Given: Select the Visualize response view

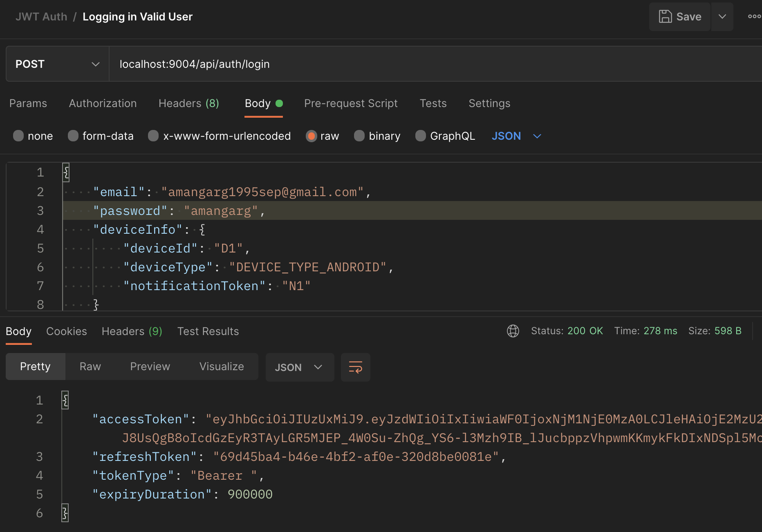Looking at the screenshot, I should click(222, 367).
